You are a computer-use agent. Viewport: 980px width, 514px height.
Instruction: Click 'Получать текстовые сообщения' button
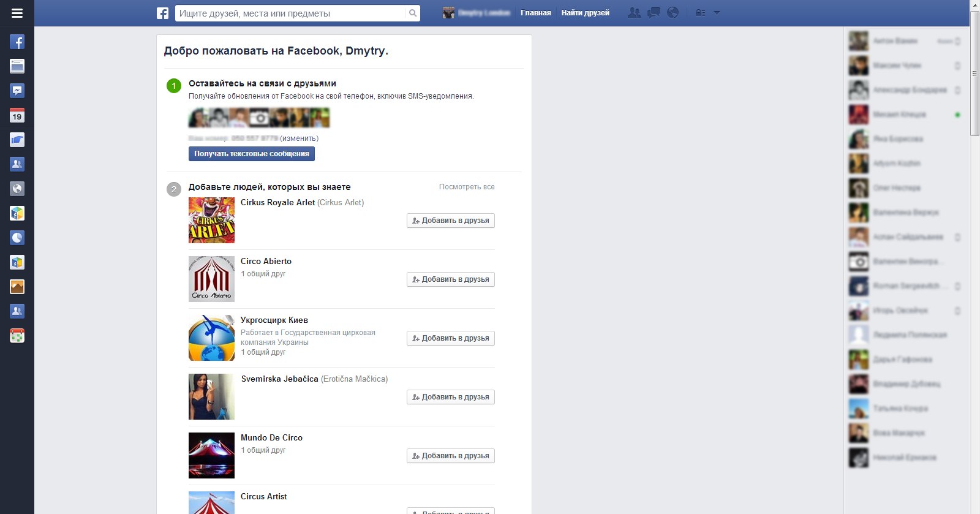(252, 154)
